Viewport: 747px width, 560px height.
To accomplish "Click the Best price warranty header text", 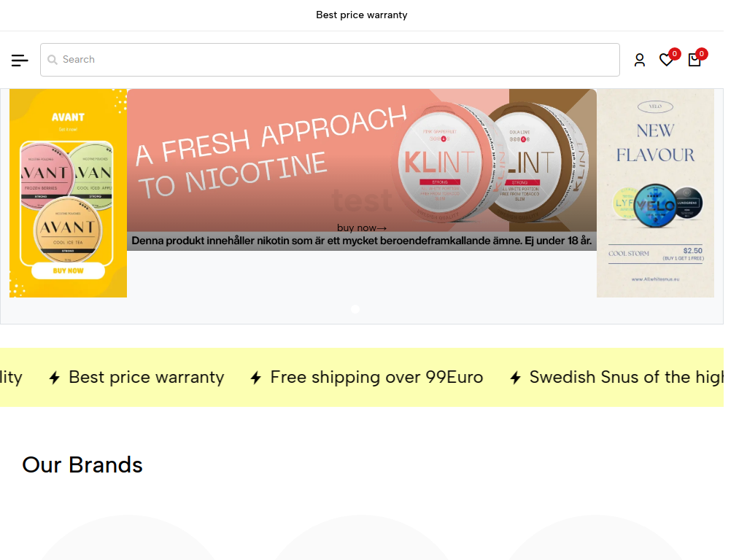I will pos(361,15).
